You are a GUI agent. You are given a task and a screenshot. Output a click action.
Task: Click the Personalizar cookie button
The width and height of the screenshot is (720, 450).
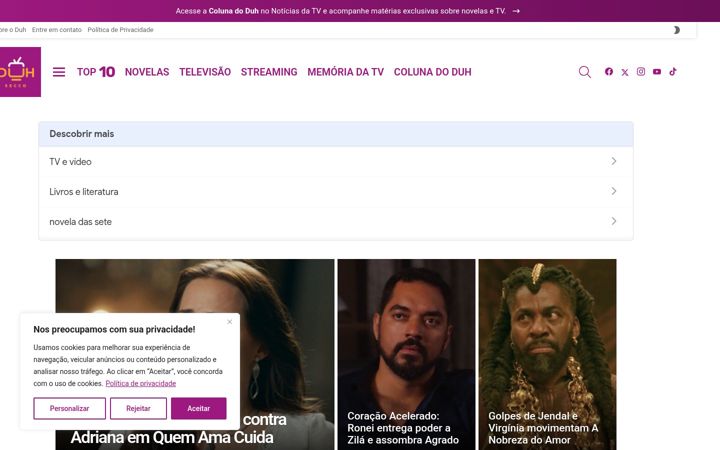click(69, 408)
